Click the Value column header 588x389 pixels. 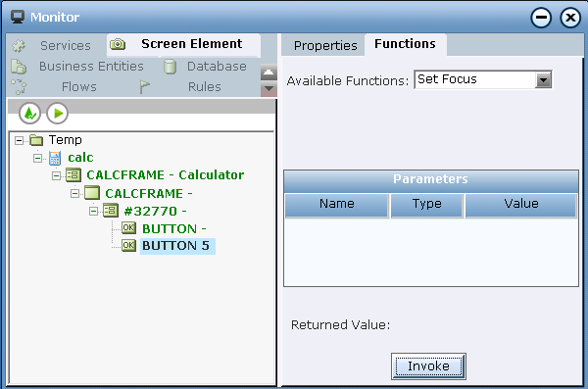click(521, 205)
